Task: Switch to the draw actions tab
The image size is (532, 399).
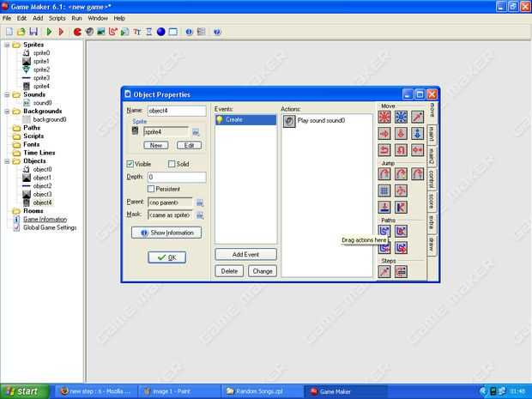Action: [432, 244]
